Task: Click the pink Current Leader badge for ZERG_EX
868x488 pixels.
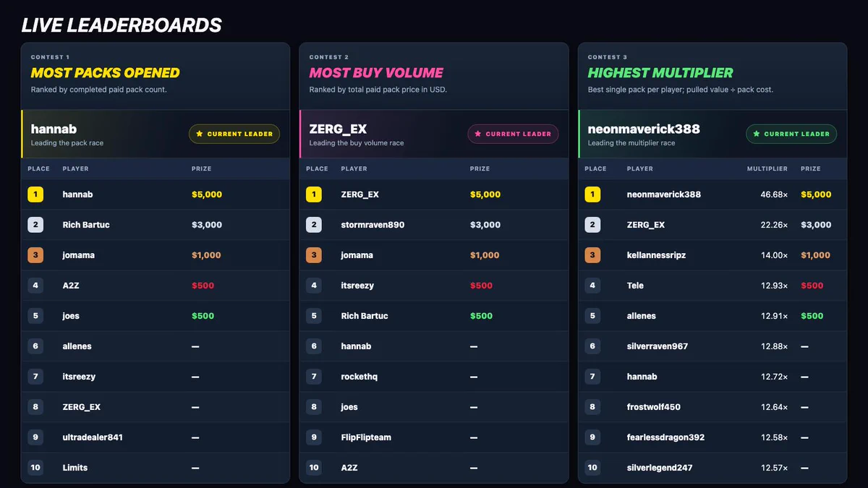Action: click(513, 134)
